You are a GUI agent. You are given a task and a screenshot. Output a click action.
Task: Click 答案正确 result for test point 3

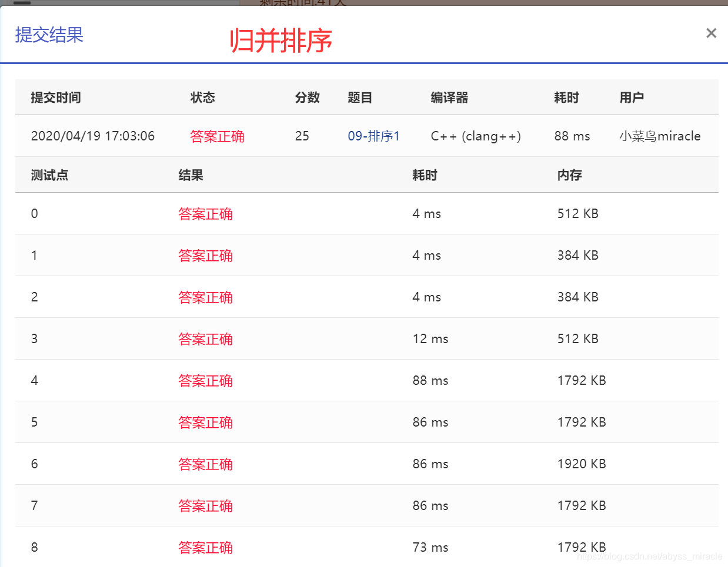point(205,339)
